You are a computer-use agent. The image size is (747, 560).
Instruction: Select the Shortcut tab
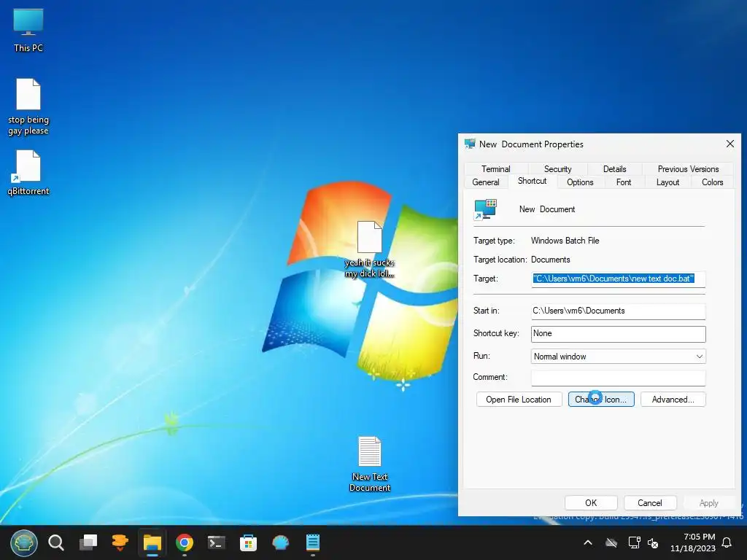(x=532, y=182)
